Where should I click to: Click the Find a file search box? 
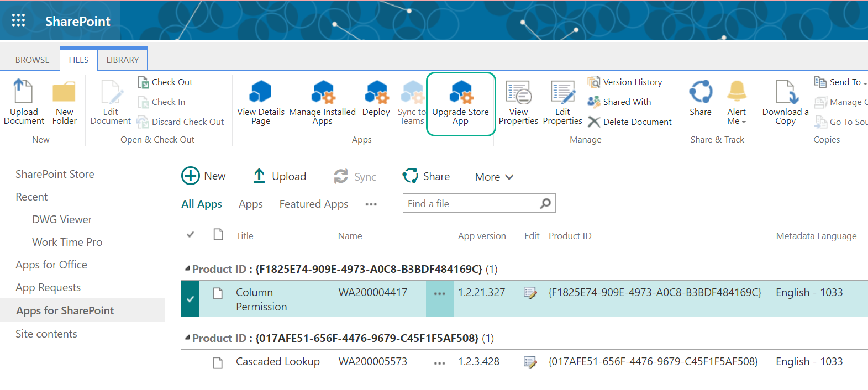(479, 203)
